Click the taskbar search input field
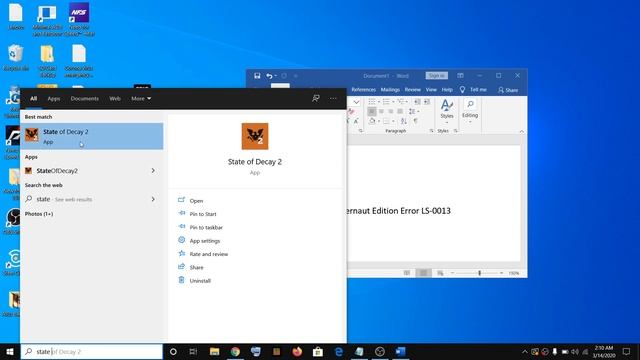Screen dimensions: 640x360 pyautogui.click(x=92, y=351)
